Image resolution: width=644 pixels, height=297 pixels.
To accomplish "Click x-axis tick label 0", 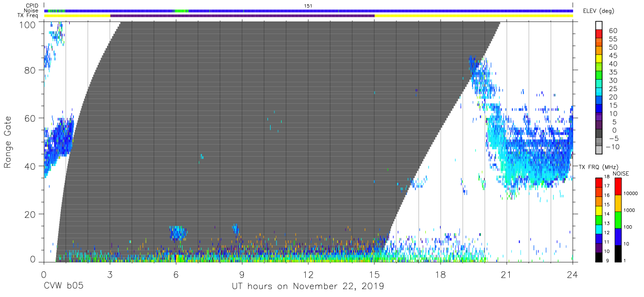I will [44, 274].
